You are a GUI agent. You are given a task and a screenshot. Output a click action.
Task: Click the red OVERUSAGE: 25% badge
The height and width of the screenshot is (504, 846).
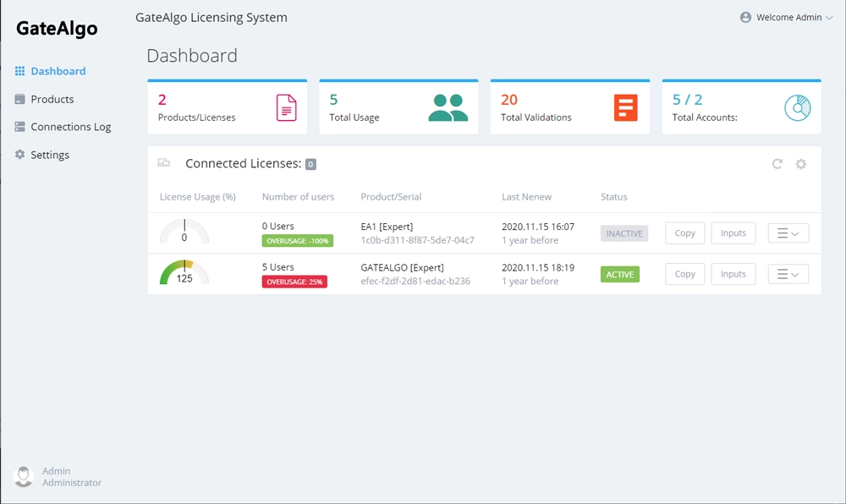pyautogui.click(x=294, y=282)
